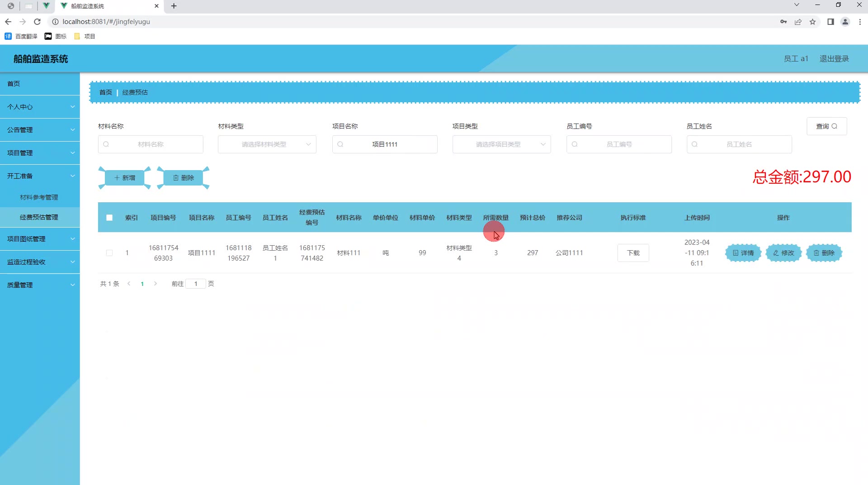
Task: Click the browser address bar URL
Action: click(106, 22)
